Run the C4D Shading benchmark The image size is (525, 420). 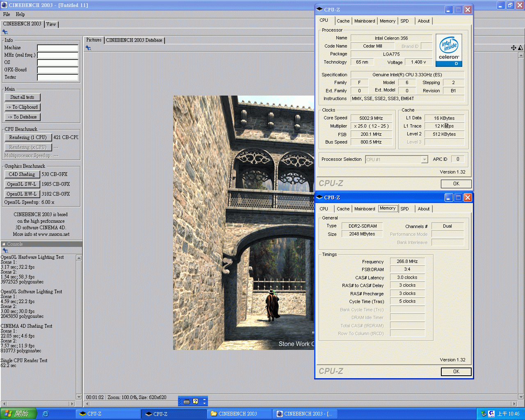(22, 174)
